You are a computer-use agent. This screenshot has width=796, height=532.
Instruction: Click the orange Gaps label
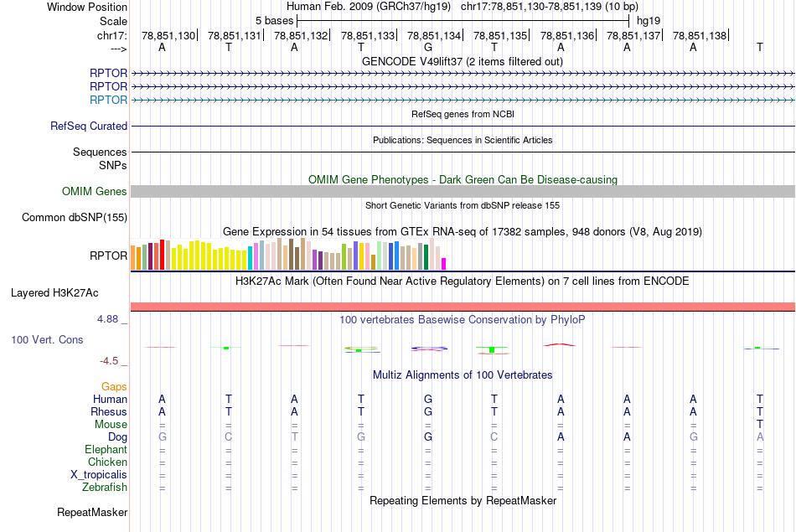tap(114, 387)
